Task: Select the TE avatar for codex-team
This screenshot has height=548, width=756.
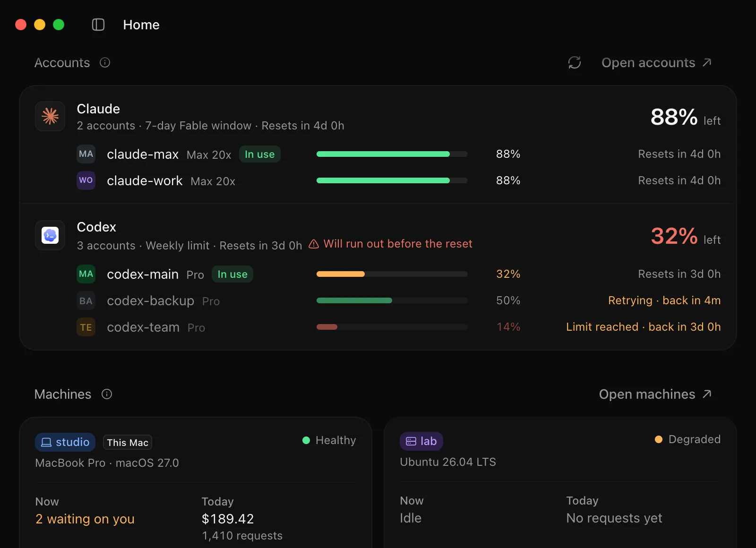Action: [86, 327]
